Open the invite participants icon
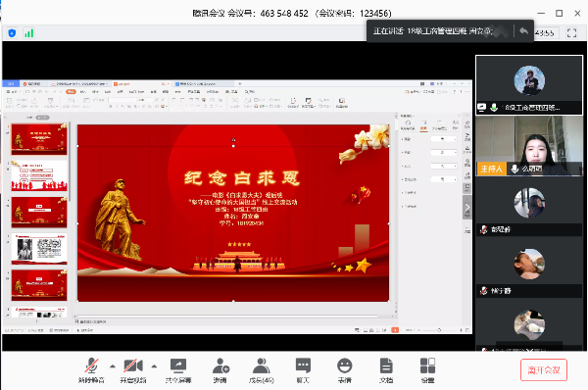This screenshot has width=588, height=390. [220, 370]
